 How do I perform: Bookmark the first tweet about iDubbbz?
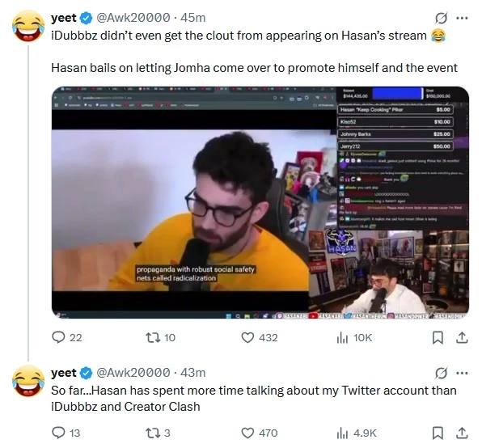[438, 337]
